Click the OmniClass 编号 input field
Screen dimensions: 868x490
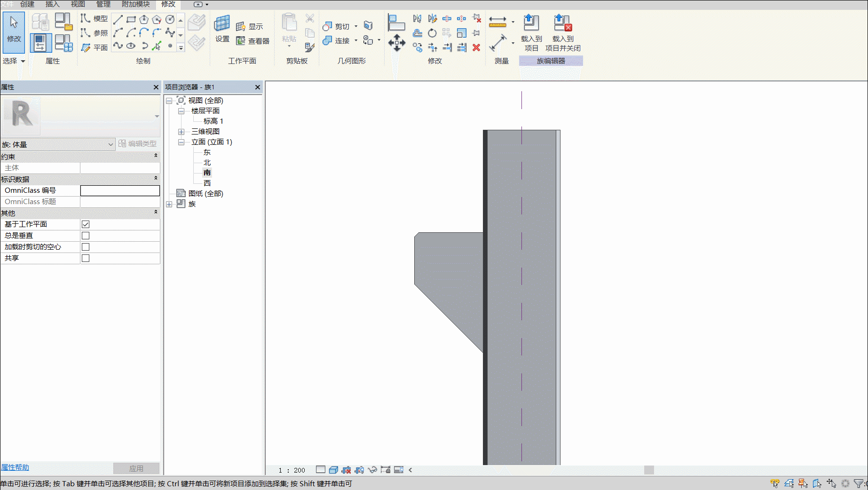120,190
